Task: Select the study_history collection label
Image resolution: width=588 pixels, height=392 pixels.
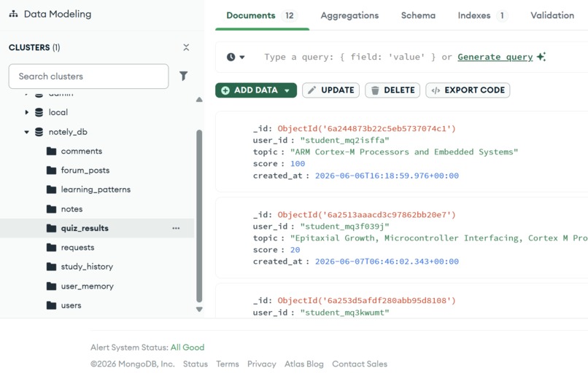Action: point(87,267)
